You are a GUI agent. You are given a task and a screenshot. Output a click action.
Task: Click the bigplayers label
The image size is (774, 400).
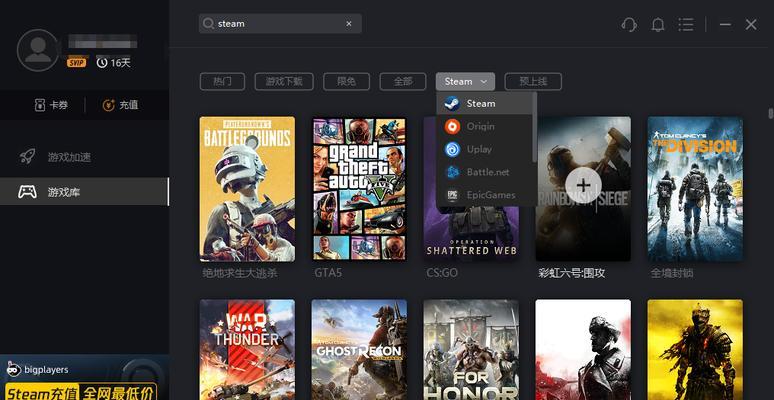pyautogui.click(x=46, y=369)
